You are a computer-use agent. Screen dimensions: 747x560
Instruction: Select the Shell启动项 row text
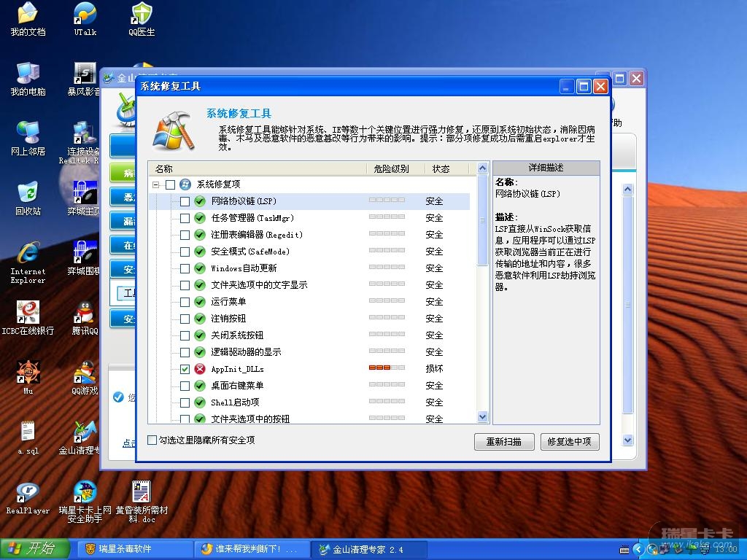click(235, 402)
